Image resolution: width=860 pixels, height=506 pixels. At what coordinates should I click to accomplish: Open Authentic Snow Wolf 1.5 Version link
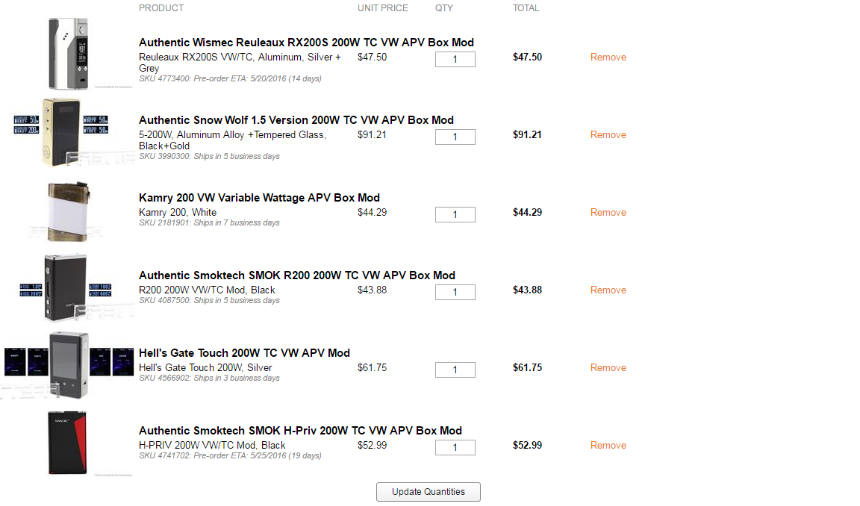(x=296, y=120)
